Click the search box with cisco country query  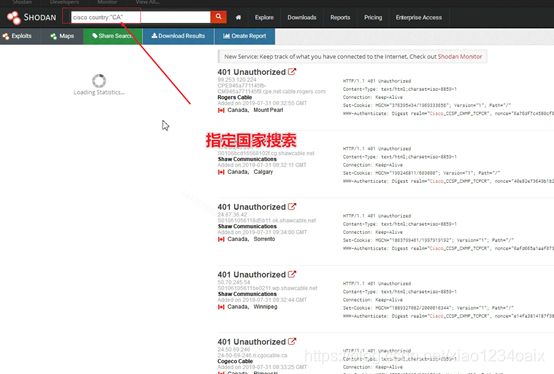pyautogui.click(x=141, y=17)
